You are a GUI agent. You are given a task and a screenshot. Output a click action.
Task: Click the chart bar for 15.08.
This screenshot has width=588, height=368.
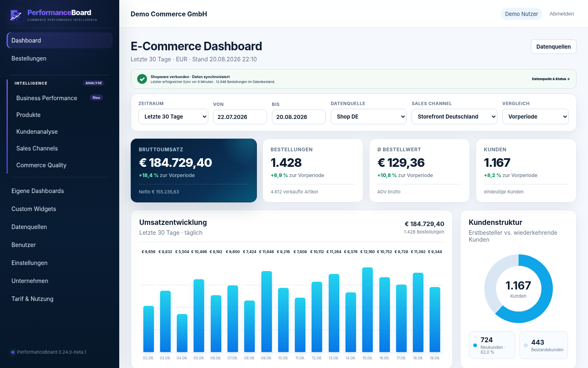[x=367, y=310]
